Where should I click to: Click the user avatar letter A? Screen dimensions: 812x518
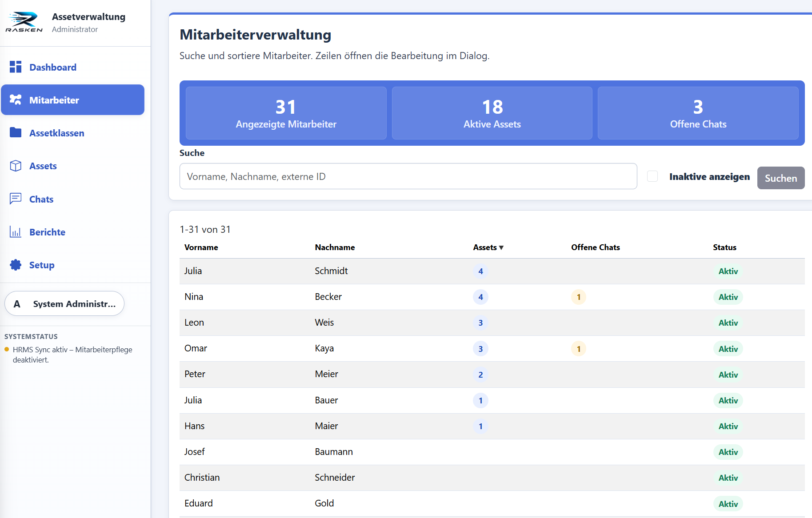pos(17,304)
